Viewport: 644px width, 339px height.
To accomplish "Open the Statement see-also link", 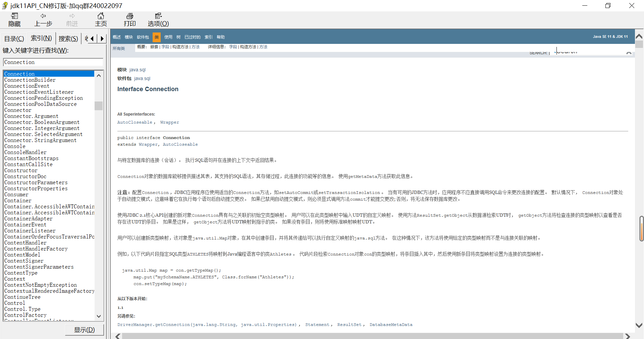I will click(x=317, y=325).
